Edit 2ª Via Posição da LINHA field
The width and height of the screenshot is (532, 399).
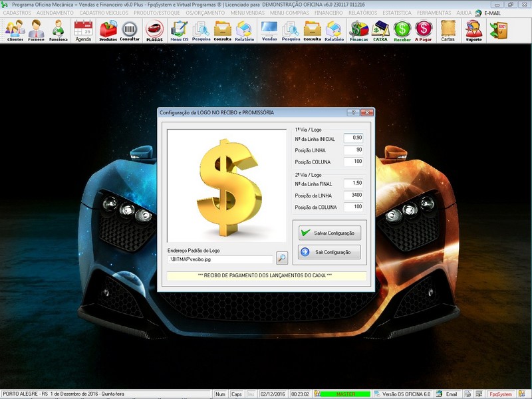point(353,195)
